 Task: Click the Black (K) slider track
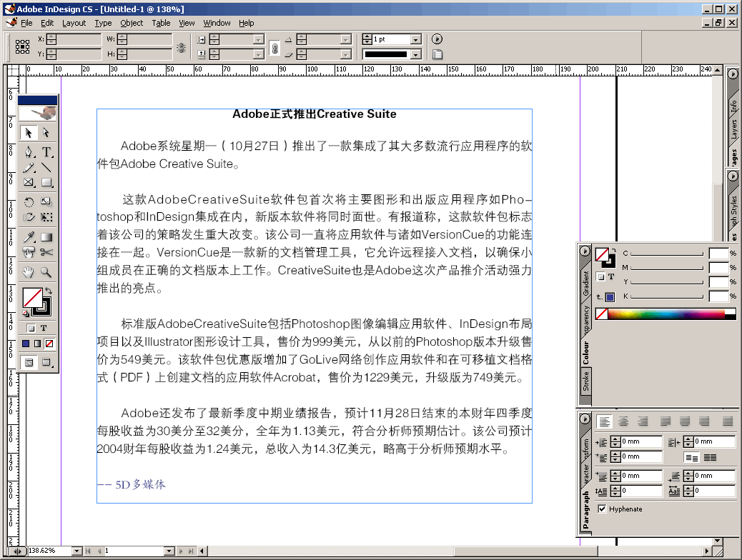click(x=667, y=296)
